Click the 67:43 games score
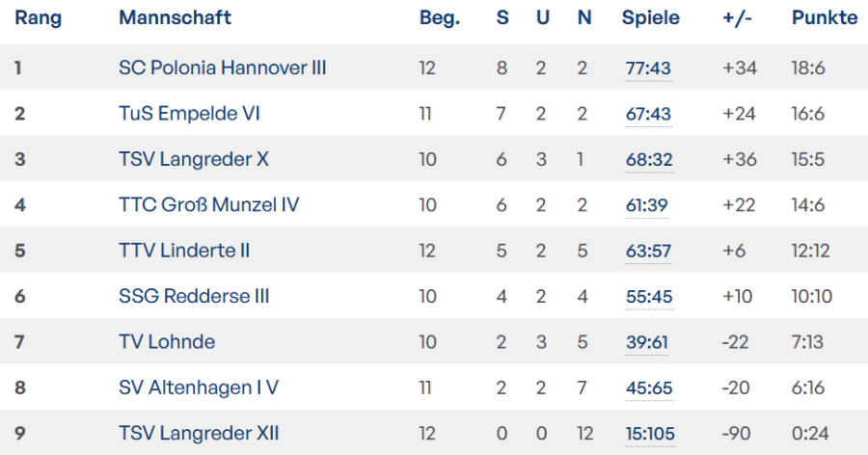Screen dimensions: 868x455 pyautogui.click(x=648, y=114)
